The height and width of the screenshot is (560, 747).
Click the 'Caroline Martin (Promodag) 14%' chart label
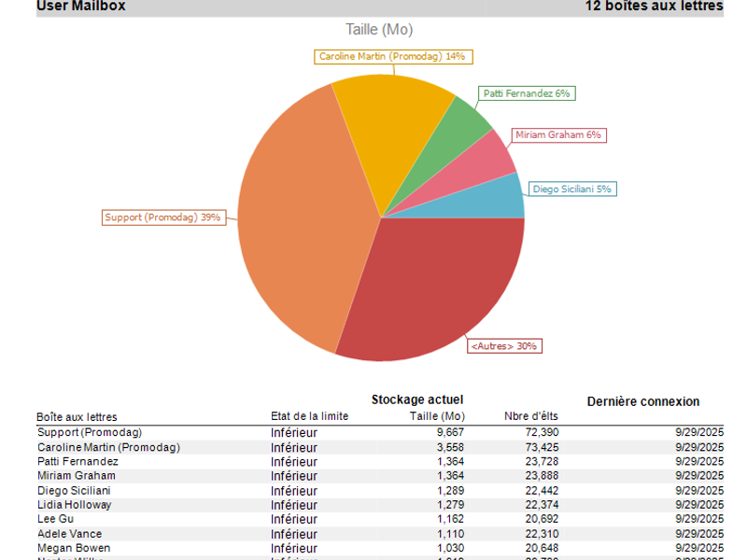coord(392,57)
